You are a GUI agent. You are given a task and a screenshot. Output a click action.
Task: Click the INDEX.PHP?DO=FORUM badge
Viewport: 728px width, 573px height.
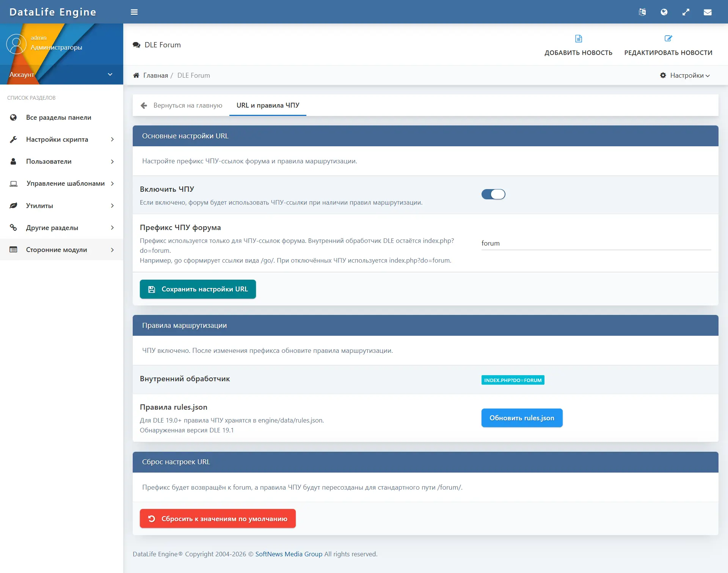click(x=513, y=380)
